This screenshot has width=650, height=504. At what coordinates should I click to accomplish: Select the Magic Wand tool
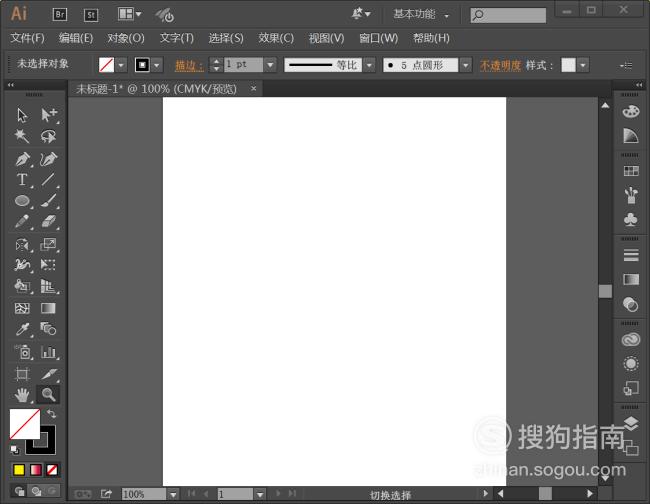[22, 136]
